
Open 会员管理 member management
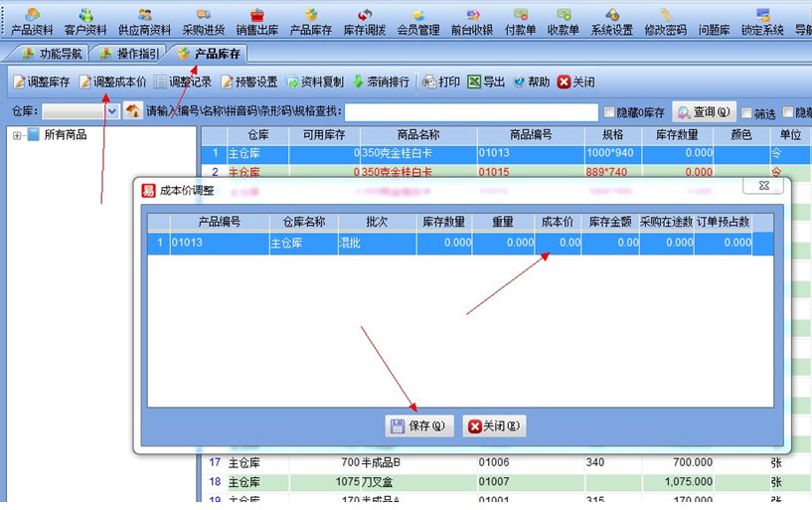(x=418, y=21)
